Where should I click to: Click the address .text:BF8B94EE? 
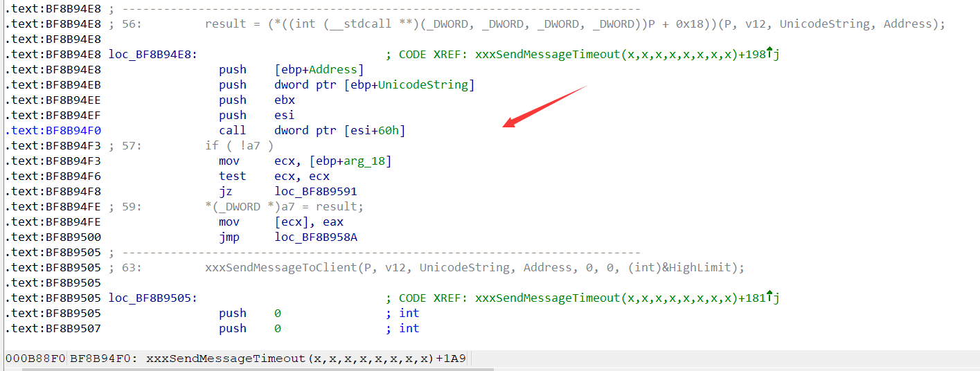click(x=53, y=100)
